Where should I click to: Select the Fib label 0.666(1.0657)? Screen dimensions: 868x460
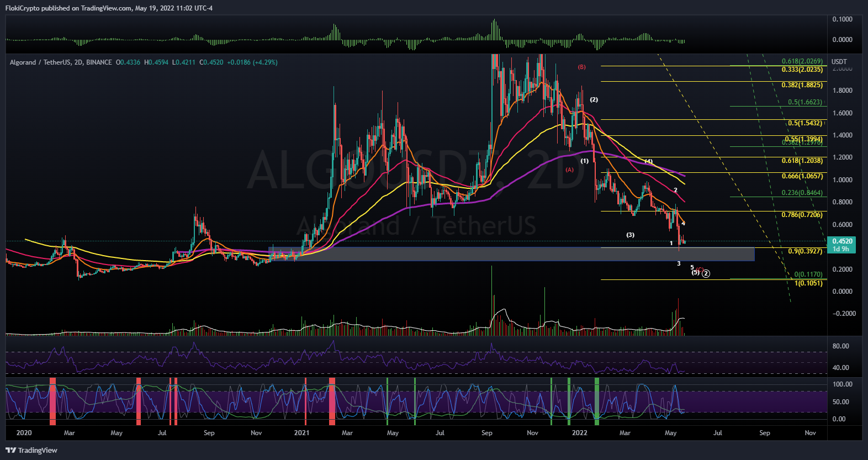802,176
